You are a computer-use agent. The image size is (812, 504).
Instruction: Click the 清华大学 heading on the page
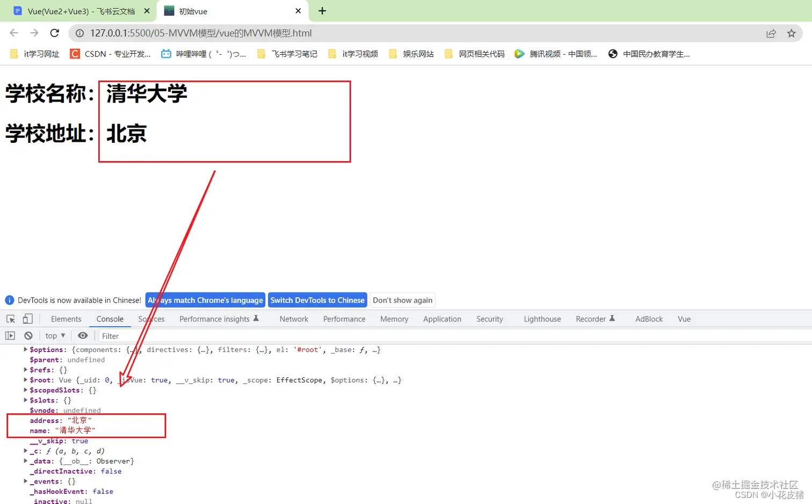tap(147, 94)
